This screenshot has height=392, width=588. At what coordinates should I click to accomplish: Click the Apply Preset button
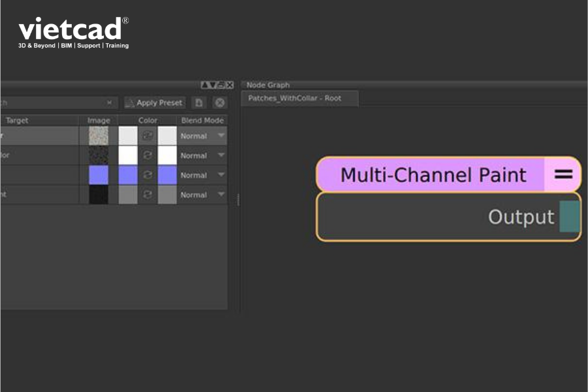coord(155,103)
